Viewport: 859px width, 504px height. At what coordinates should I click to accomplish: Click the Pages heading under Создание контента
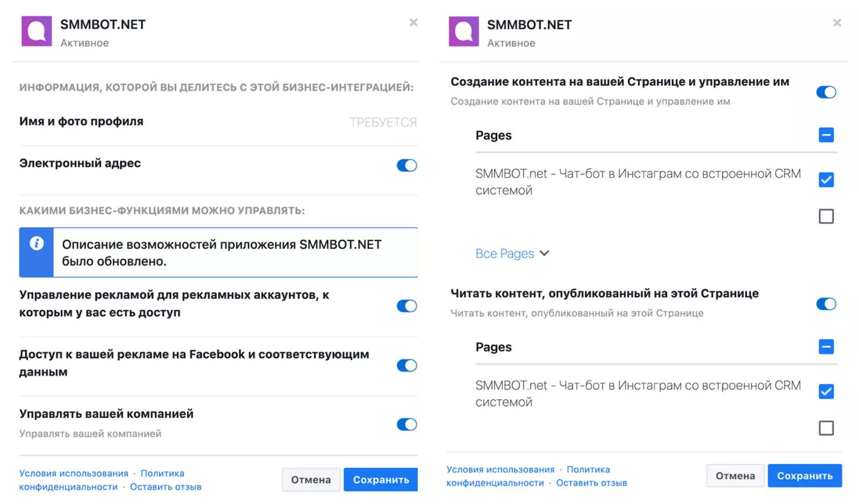click(493, 135)
